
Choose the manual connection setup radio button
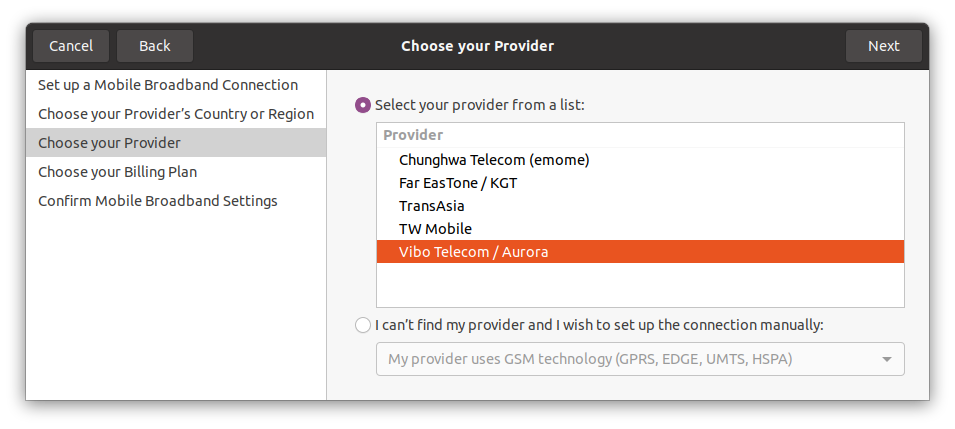[363, 324]
